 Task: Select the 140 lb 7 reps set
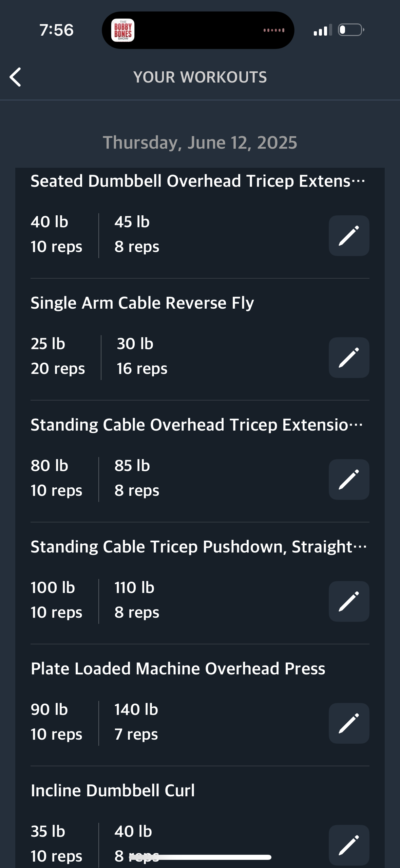[136, 722]
